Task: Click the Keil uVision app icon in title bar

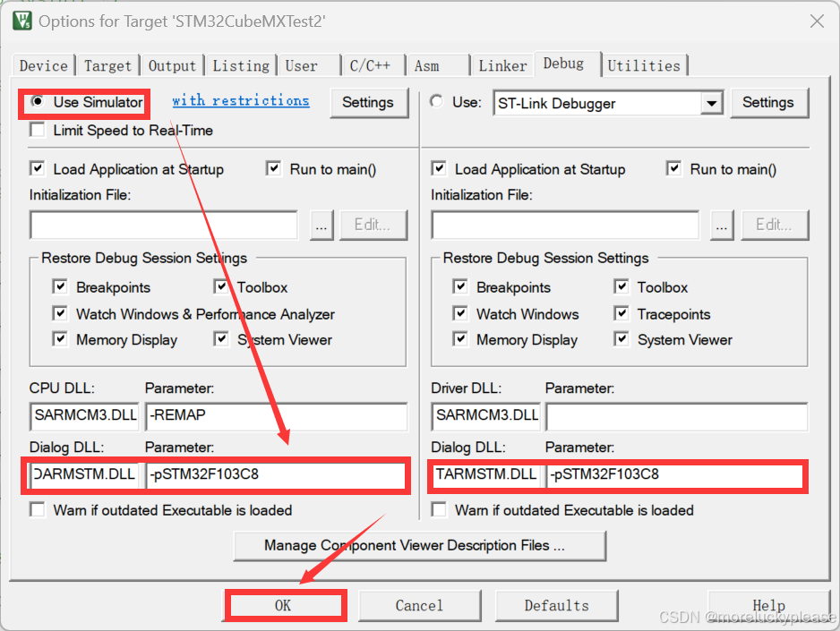Action: point(22,21)
